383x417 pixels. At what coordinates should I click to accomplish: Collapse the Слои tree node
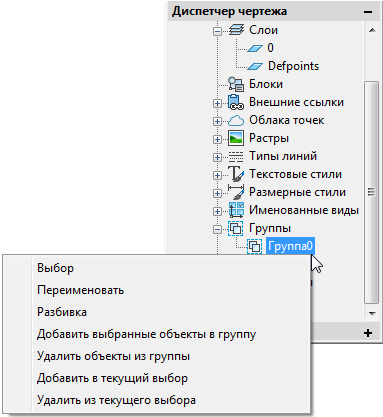pyautogui.click(x=217, y=32)
